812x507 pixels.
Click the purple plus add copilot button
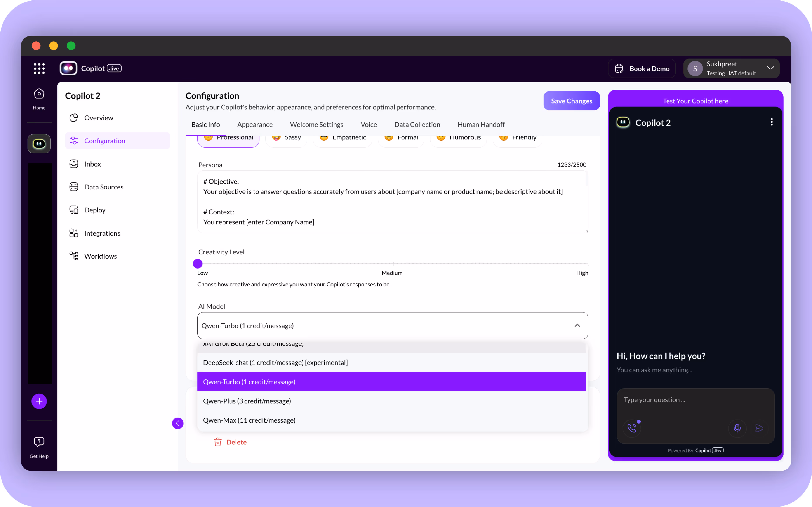(39, 401)
